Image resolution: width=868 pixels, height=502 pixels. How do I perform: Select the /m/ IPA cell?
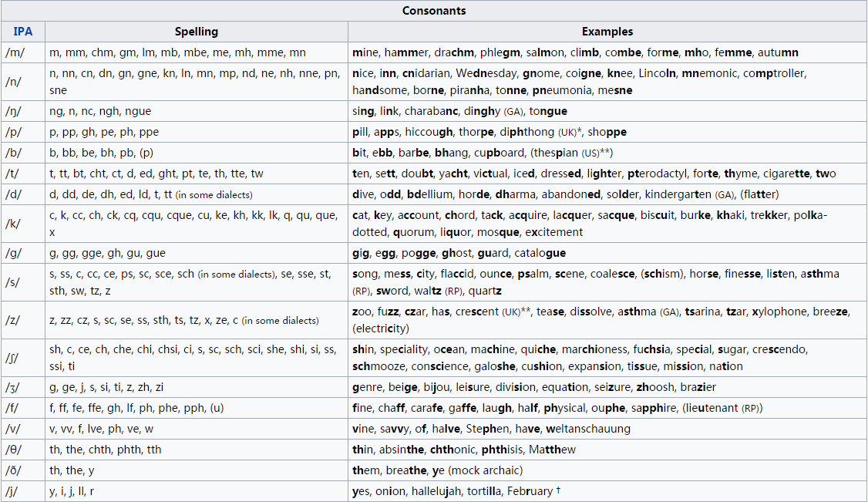point(22,52)
